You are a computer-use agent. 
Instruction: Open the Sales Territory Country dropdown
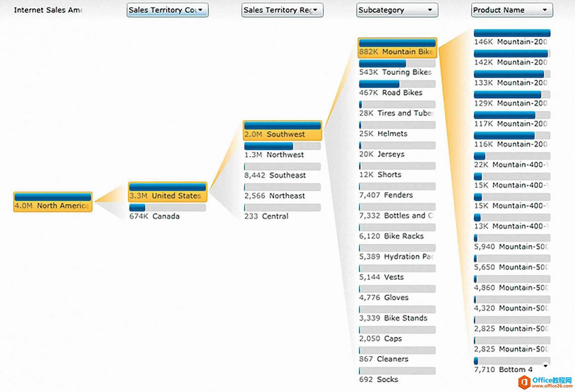167,10
